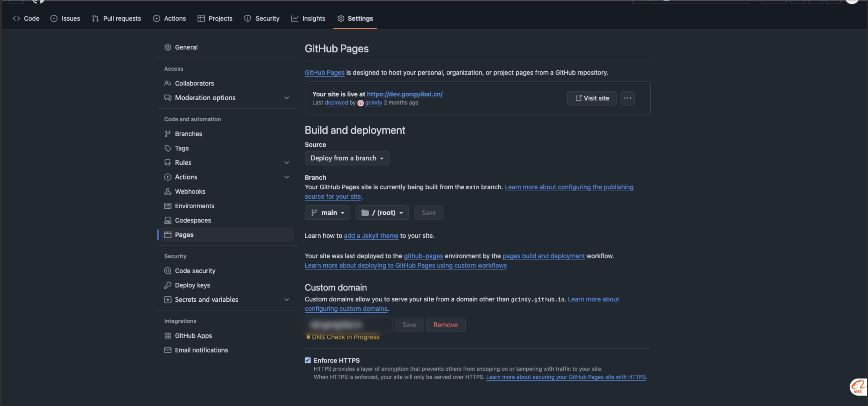Screen dimensions: 868x406
Task: Expand the sidebar Actions chevron
Action: pos(287,177)
